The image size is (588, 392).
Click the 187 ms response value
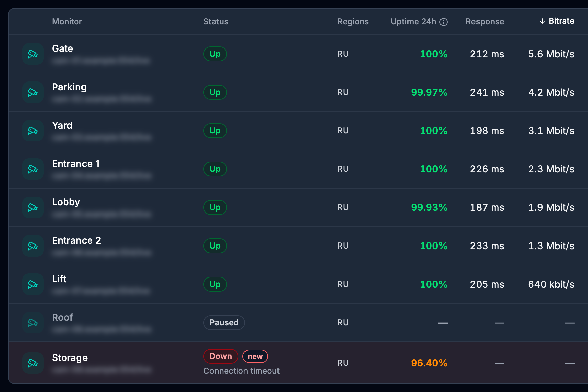coord(487,207)
